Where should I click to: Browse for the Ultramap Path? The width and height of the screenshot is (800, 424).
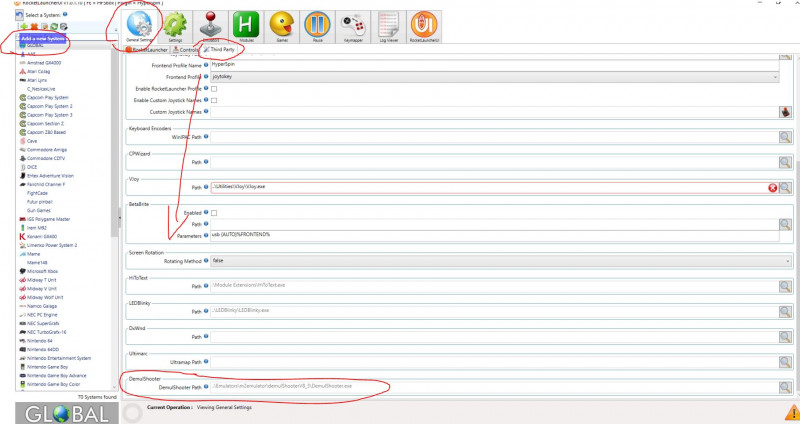785,362
